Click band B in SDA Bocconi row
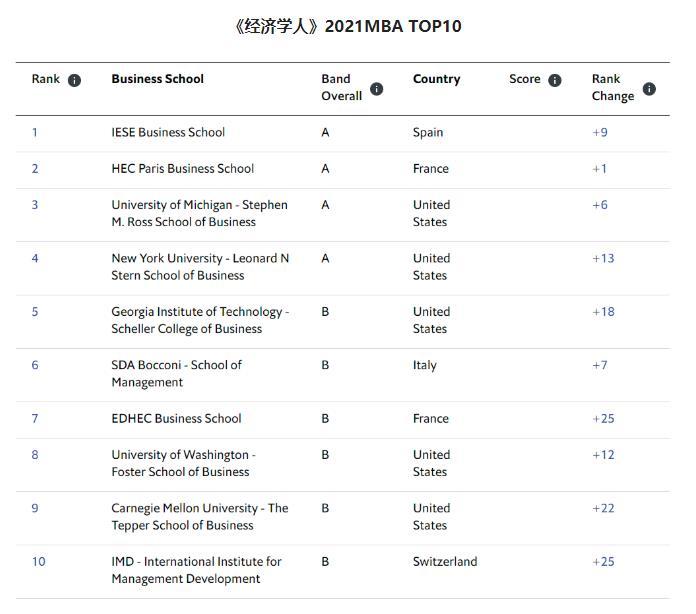This screenshot has width=696, height=614. click(x=325, y=365)
